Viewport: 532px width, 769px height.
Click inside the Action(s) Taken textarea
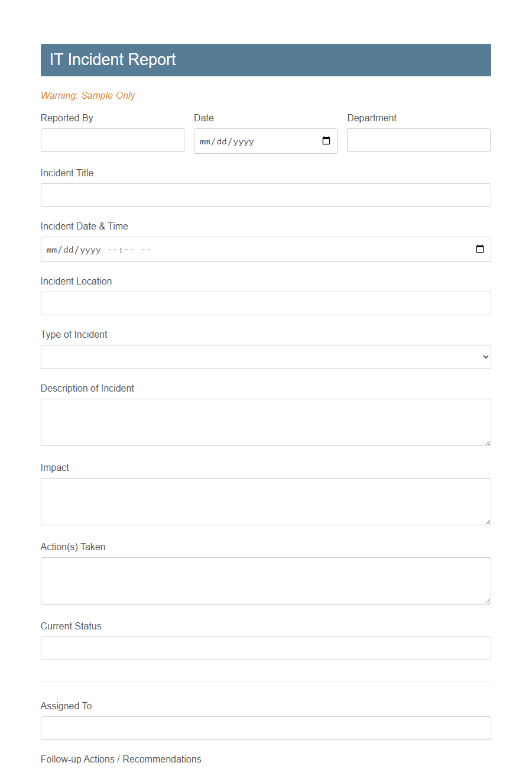(x=265, y=580)
